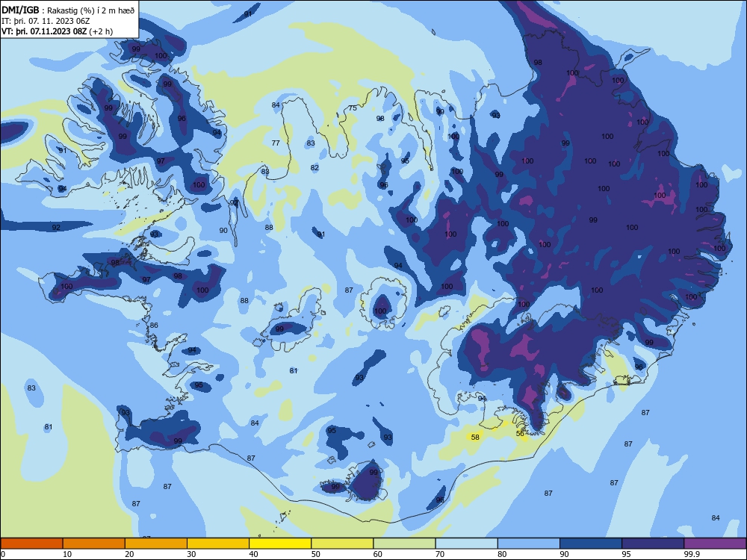Click the '56' value near south coast
Image resolution: width=747 pixels, height=560 pixels.
pos(520,433)
